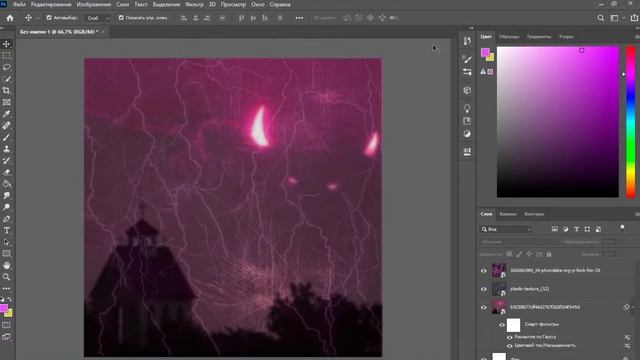Viewport: 640px width, 360px height.
Task: Filter layers by adjustment layer icon
Action: [565, 229]
